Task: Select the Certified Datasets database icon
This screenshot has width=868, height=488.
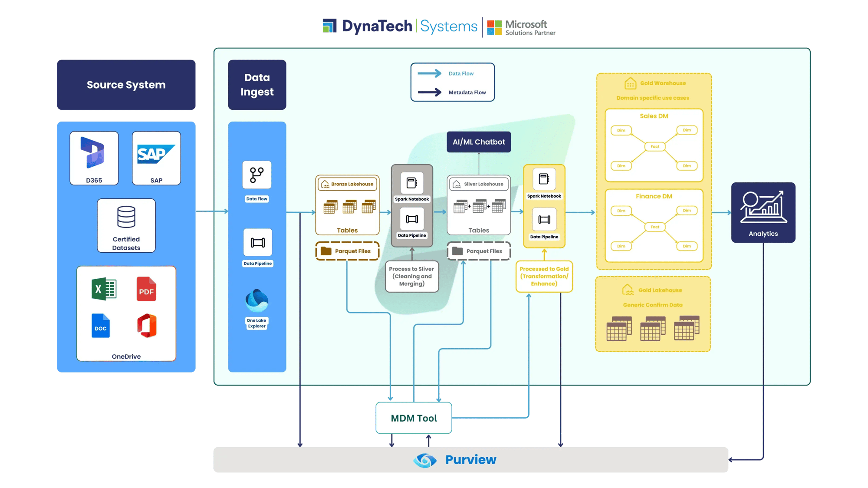Action: [126, 217]
